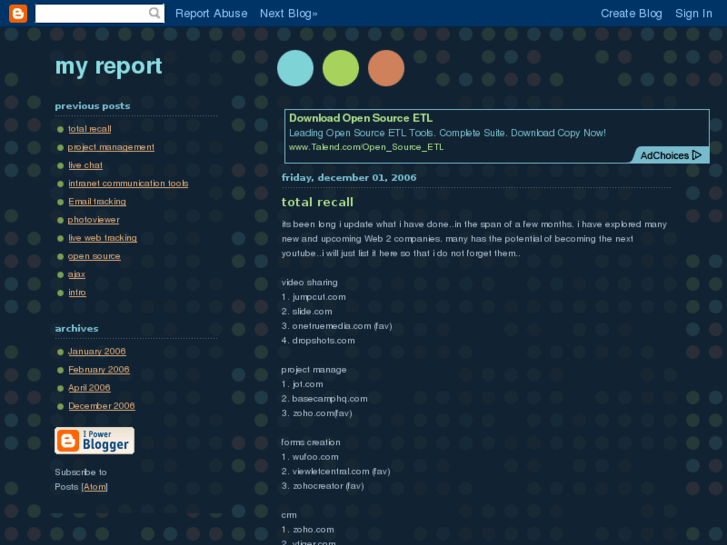Image resolution: width=727 pixels, height=545 pixels.
Task: Open the 'ajax' post link
Action: pyautogui.click(x=77, y=274)
